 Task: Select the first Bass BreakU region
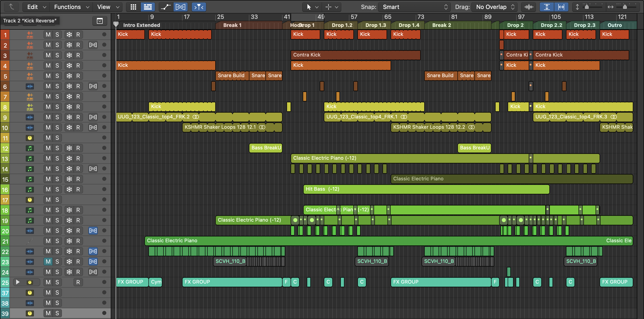[265, 148]
